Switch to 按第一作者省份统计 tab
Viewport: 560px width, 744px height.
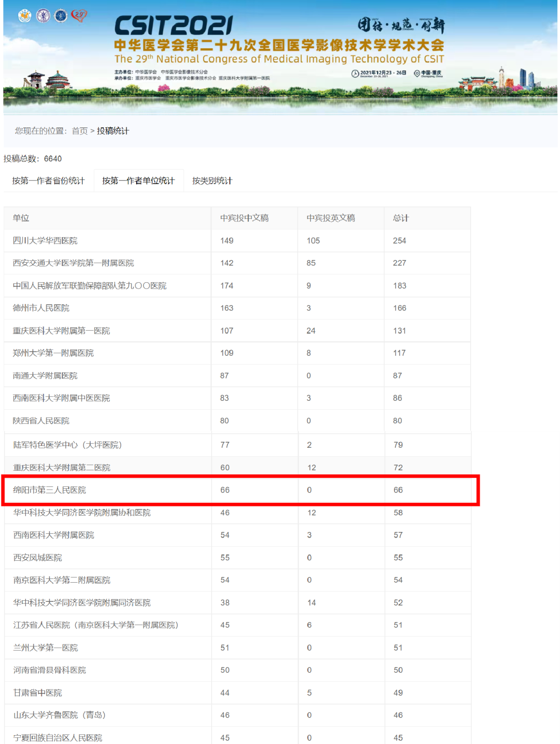tap(48, 181)
